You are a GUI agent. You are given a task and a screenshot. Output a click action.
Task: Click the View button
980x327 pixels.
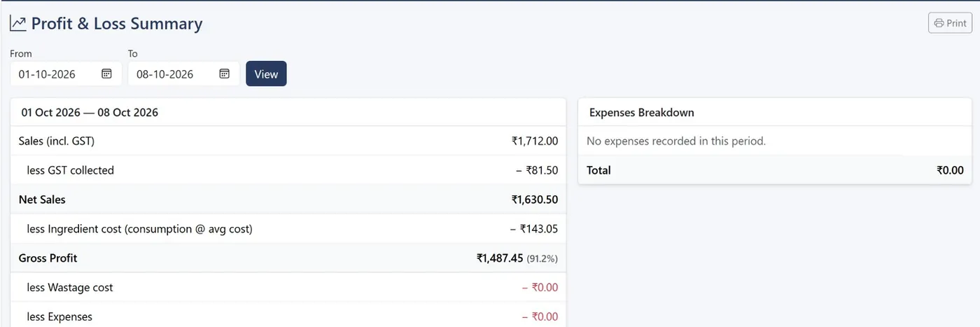(x=266, y=74)
